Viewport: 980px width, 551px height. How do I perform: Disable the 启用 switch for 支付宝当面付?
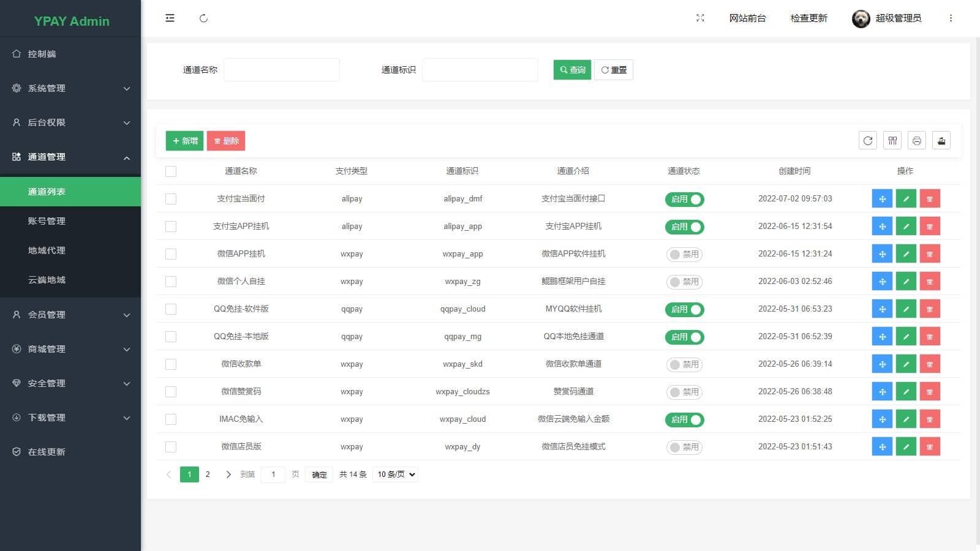click(x=684, y=198)
